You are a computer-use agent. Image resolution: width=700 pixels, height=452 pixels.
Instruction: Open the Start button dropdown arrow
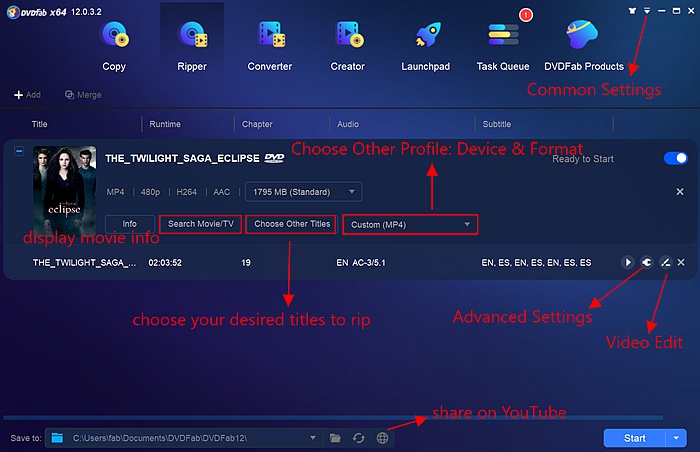(x=676, y=438)
